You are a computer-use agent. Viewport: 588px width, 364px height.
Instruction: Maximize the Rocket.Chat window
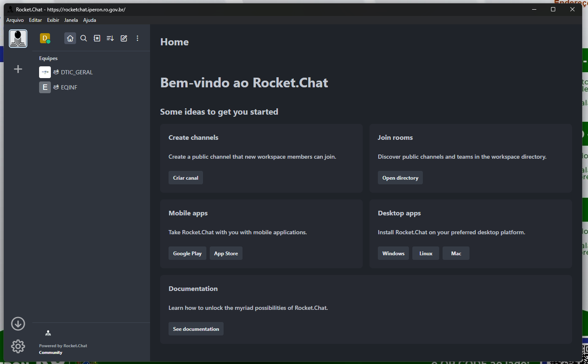click(553, 9)
